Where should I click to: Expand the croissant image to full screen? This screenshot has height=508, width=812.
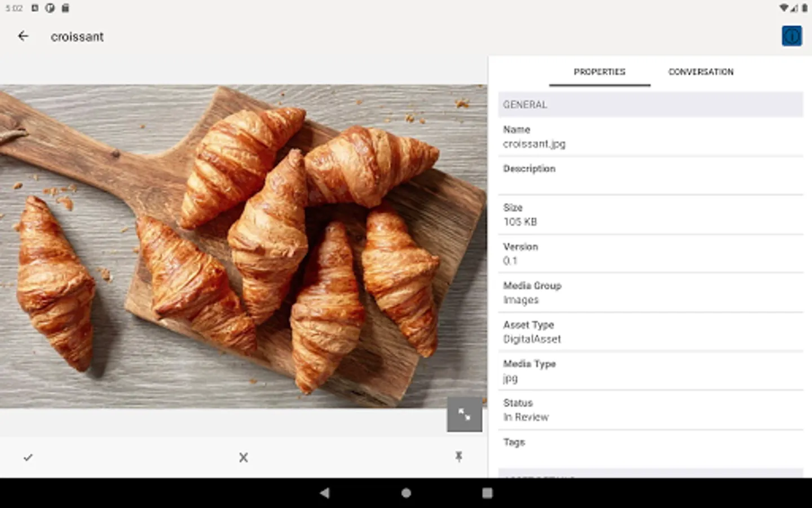point(465,414)
